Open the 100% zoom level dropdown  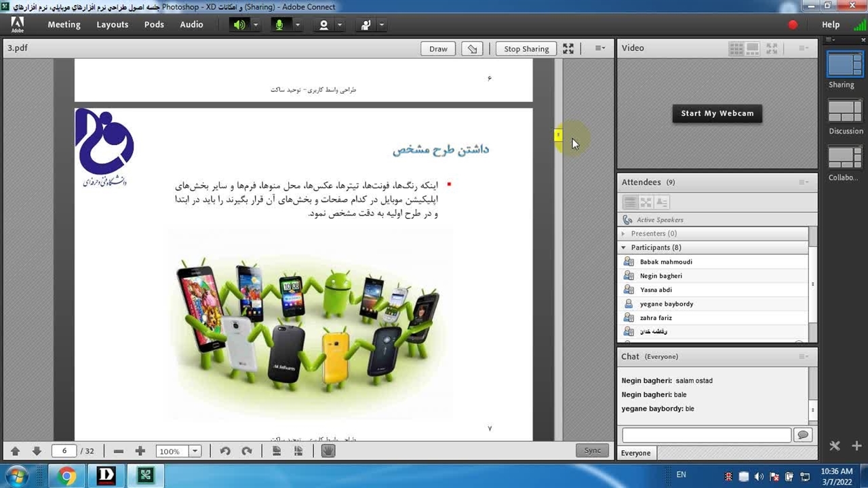(195, 451)
